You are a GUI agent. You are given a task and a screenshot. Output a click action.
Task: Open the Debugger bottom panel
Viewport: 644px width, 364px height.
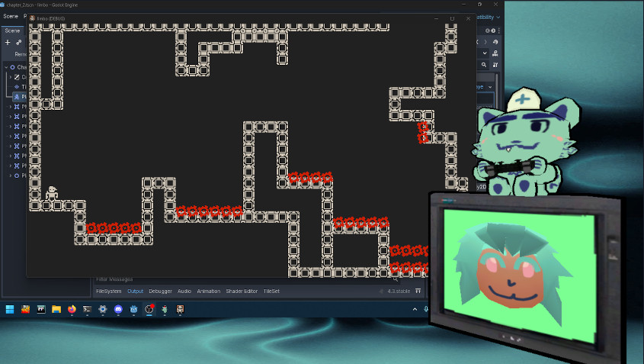pos(160,292)
